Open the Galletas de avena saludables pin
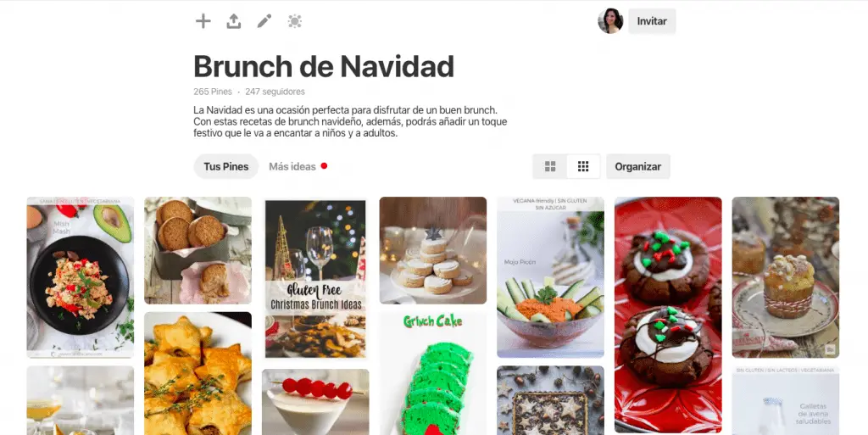 786,400
